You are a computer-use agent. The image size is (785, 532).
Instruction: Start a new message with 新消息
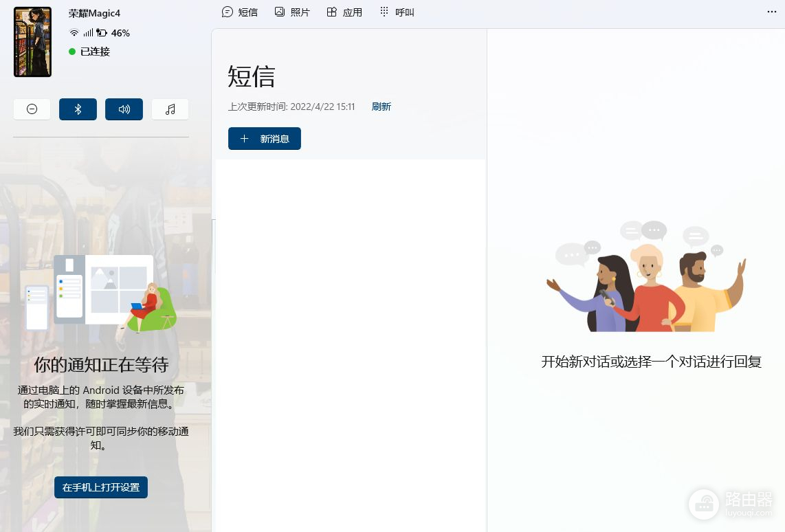[x=265, y=139]
